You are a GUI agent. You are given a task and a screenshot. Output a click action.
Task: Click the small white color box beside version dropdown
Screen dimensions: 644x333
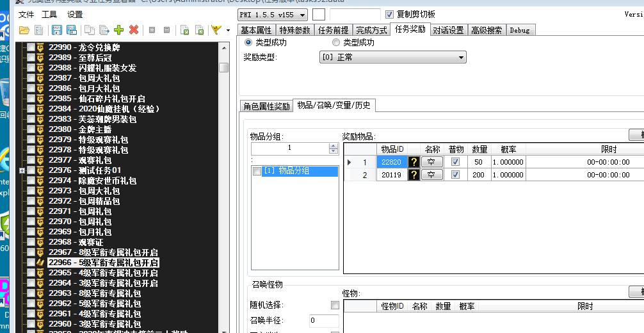[x=319, y=15]
